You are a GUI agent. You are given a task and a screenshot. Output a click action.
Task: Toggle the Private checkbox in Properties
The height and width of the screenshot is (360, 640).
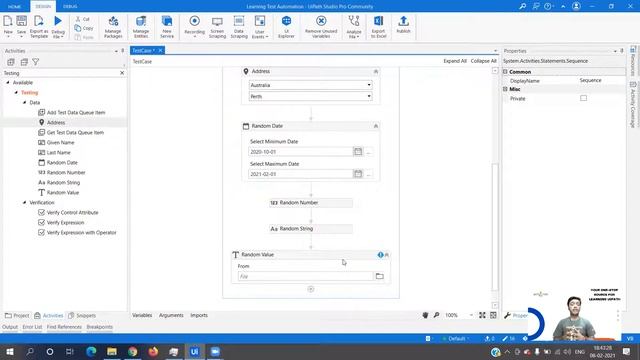[x=583, y=98]
